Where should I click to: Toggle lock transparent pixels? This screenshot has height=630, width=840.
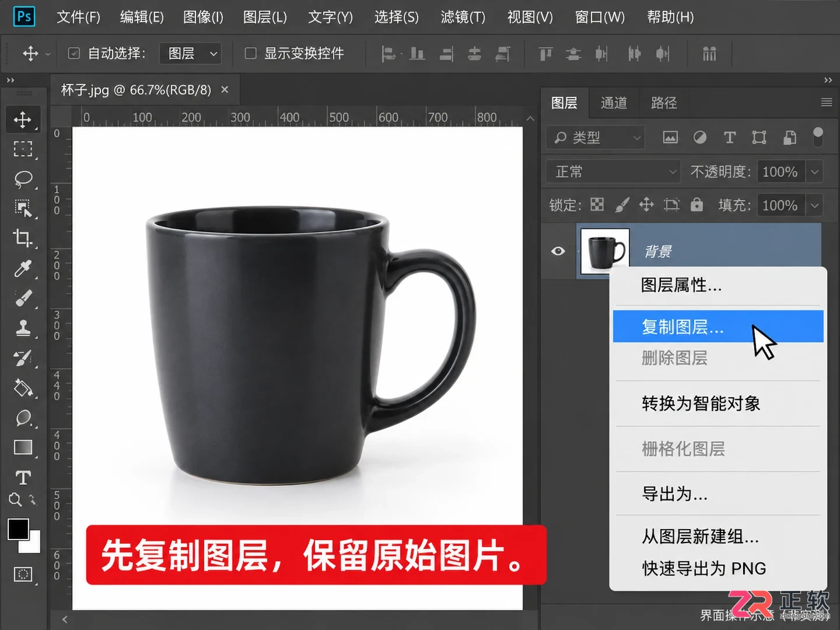[597, 205]
